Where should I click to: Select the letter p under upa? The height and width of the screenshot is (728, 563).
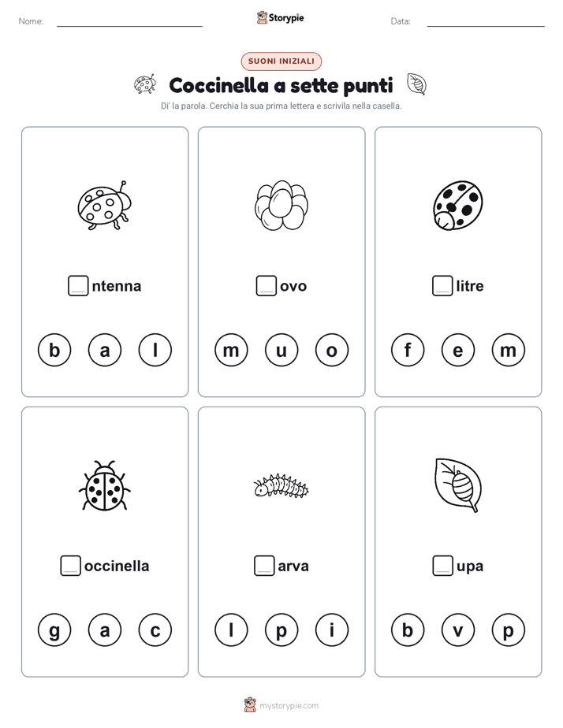pos(508,630)
